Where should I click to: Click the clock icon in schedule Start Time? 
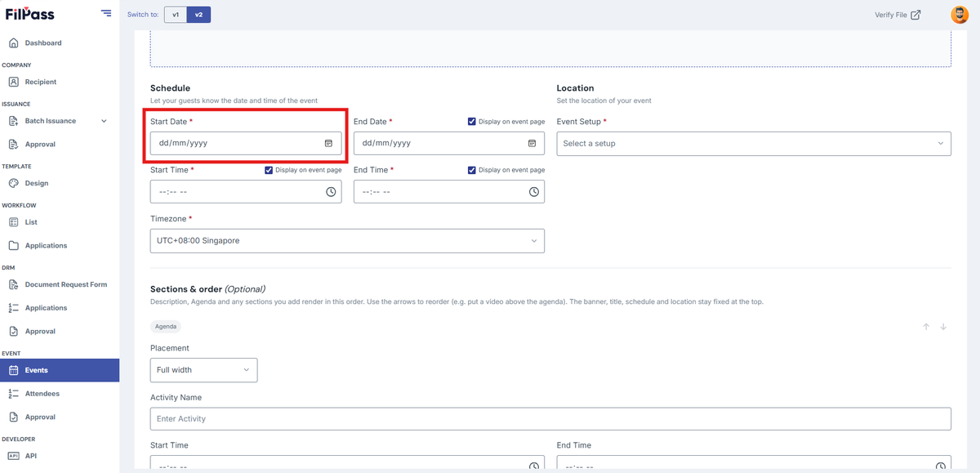[331, 192]
